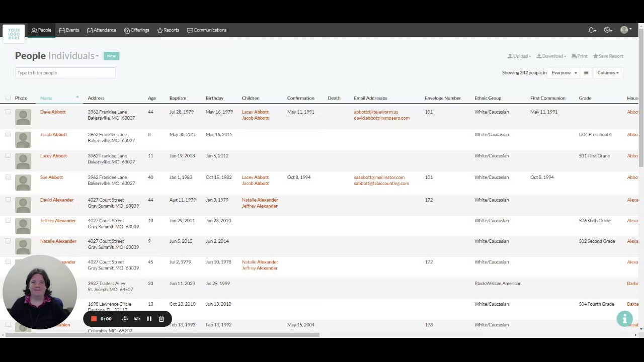
Task: Click the horizontal scrollbar below the table
Action: pyautogui.click(x=162, y=335)
